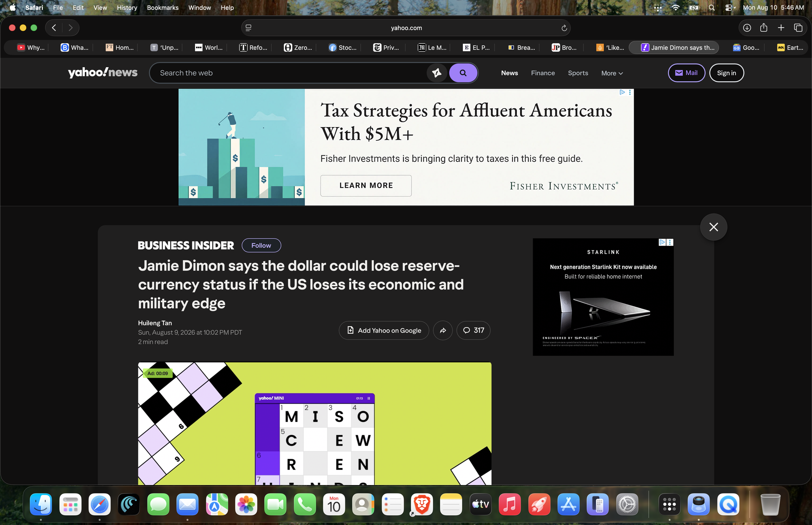Open the Trash in the Dock
The image size is (812, 525).
tap(770, 505)
